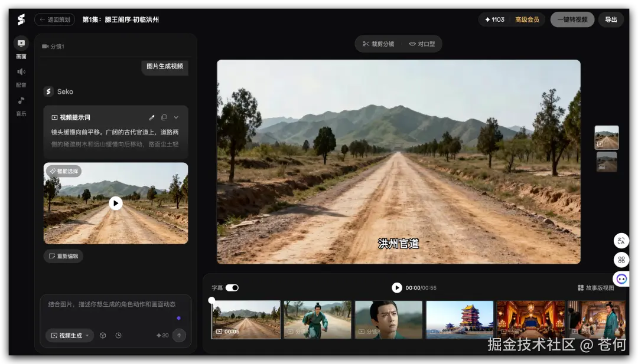Click the translate floating icon on right edge

(x=621, y=241)
